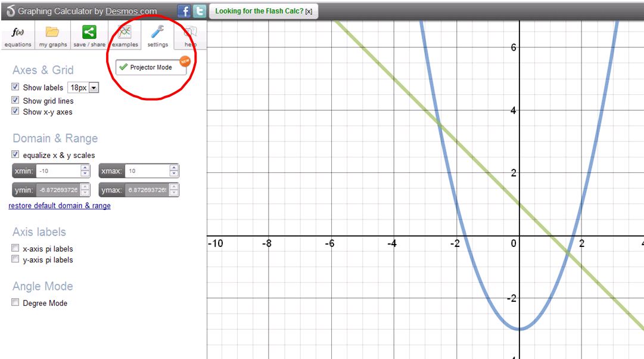Click restore default domain & range
The width and height of the screenshot is (644, 359).
click(x=59, y=205)
